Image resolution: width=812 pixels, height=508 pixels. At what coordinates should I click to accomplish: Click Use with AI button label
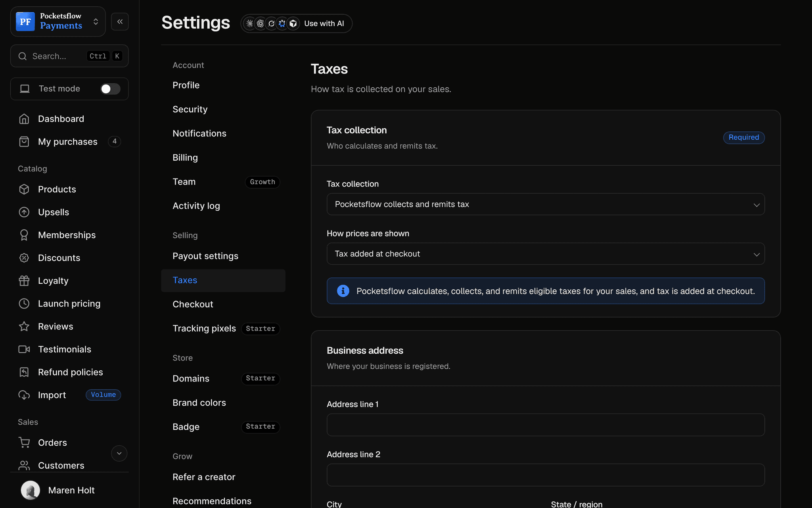(x=324, y=23)
